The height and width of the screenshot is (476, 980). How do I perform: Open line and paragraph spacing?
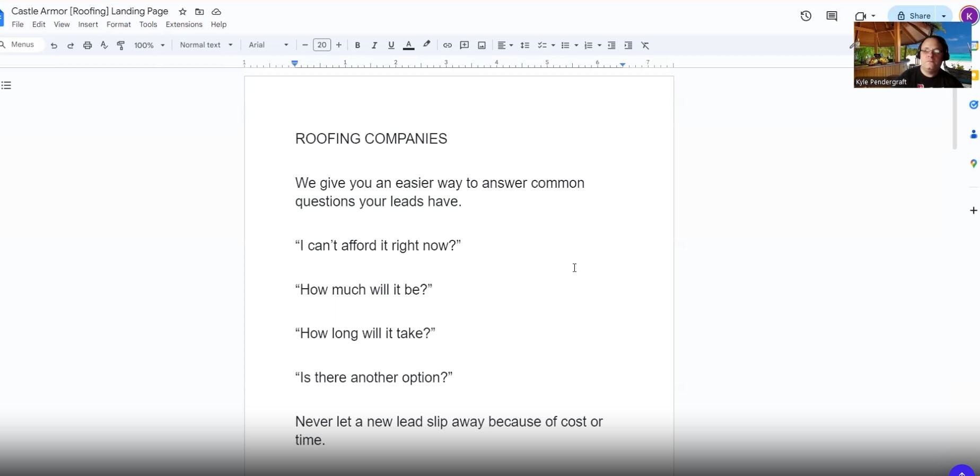[525, 46]
